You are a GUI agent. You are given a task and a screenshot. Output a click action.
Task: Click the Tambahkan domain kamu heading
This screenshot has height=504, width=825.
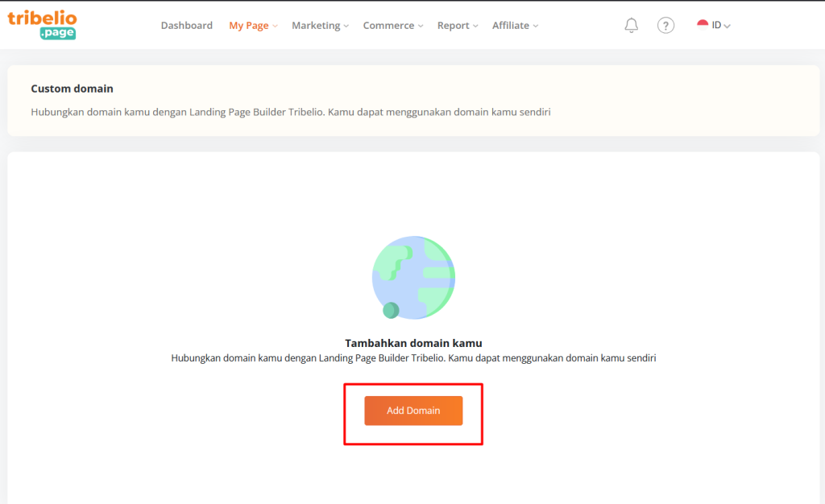click(413, 342)
